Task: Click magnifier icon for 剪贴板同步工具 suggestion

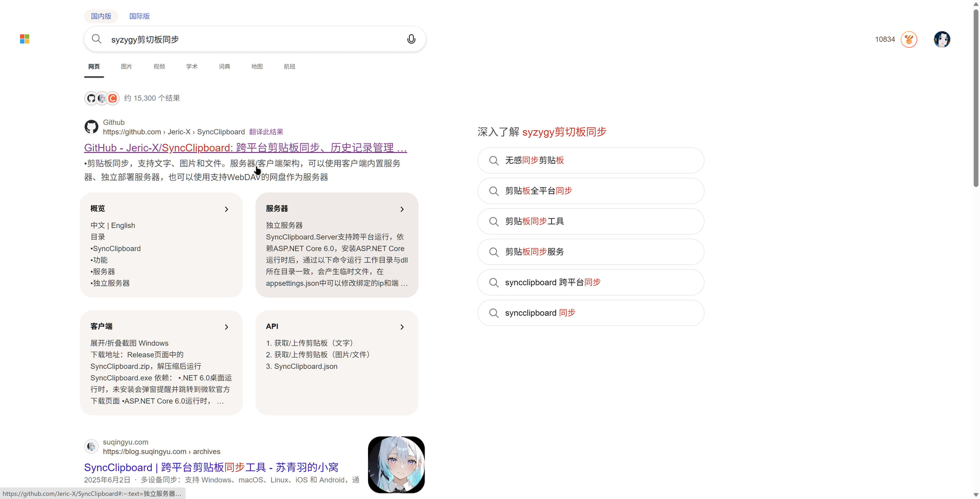Action: [x=494, y=222]
